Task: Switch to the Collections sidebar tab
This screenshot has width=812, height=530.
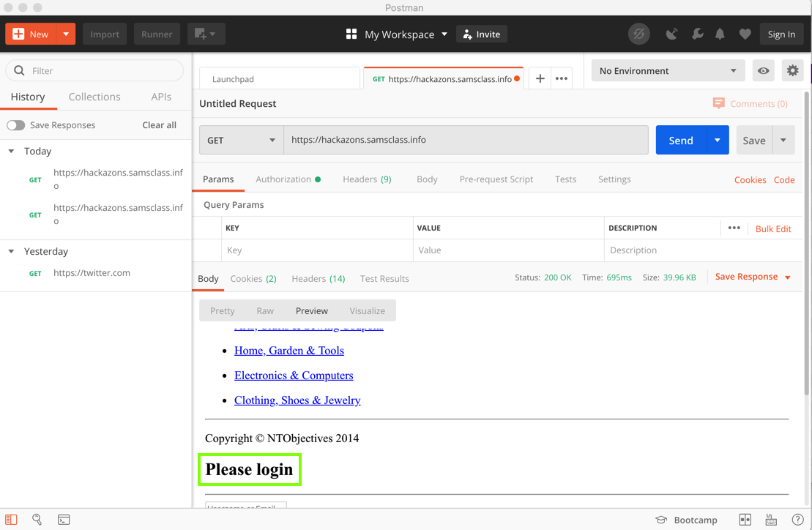Action: [94, 97]
